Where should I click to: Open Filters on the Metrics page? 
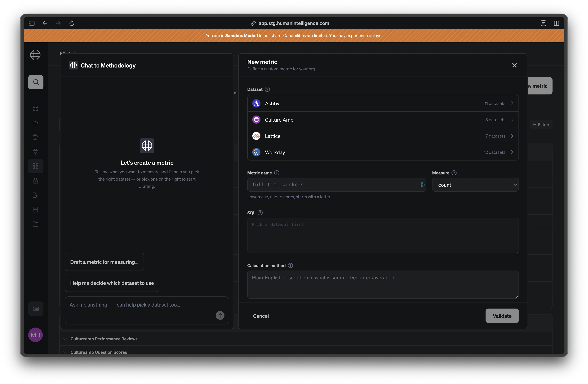click(541, 125)
